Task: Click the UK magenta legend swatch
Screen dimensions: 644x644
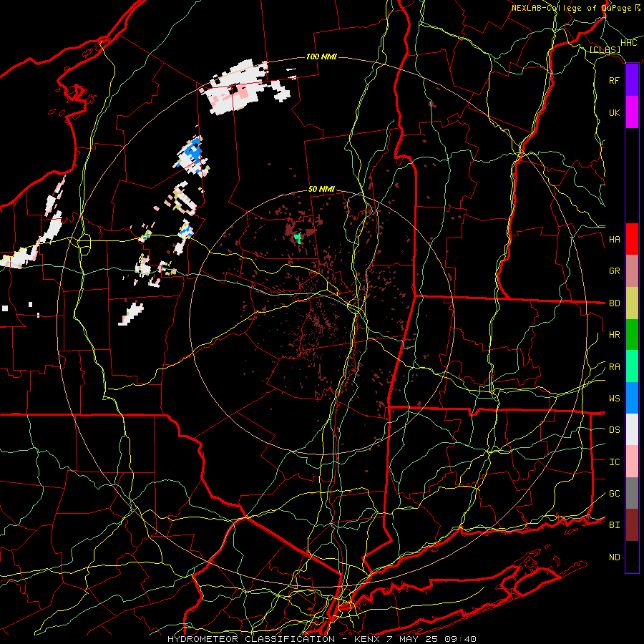Action: pos(632,112)
